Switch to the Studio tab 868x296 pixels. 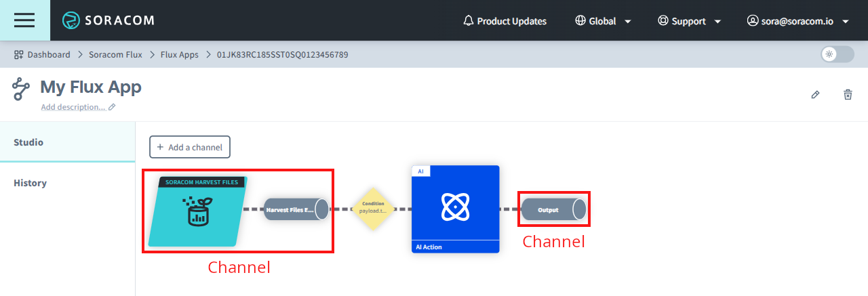point(68,142)
